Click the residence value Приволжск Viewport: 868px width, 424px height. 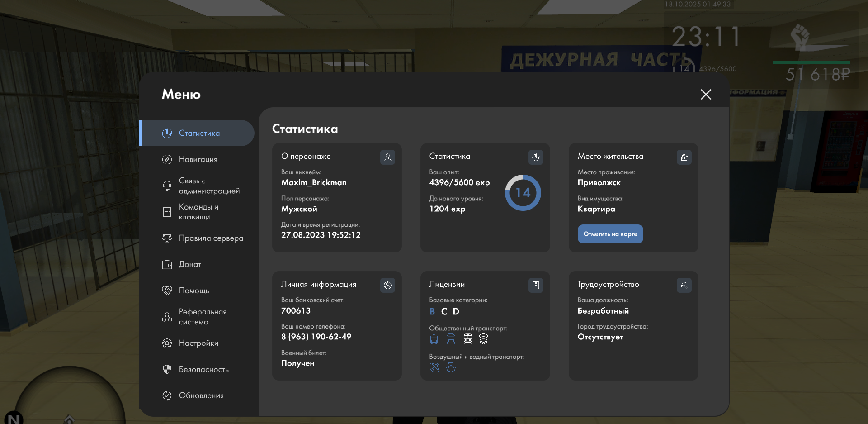599,182
